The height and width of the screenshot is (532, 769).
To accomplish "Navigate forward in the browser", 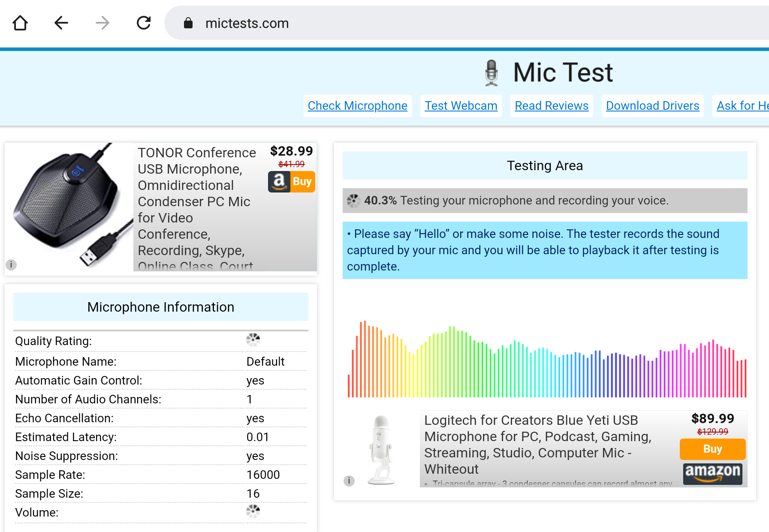I will click(x=103, y=23).
